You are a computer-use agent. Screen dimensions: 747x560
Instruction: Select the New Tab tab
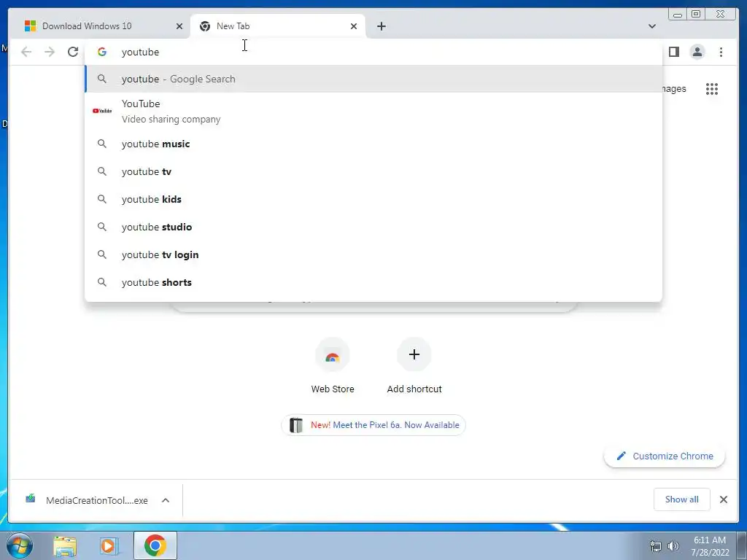coord(278,26)
